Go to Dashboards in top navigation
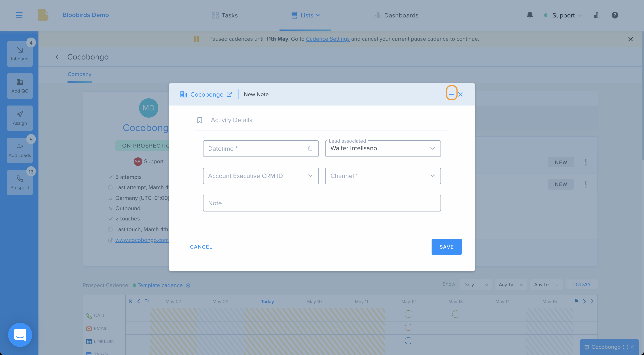The height and width of the screenshot is (355, 644). [x=396, y=15]
